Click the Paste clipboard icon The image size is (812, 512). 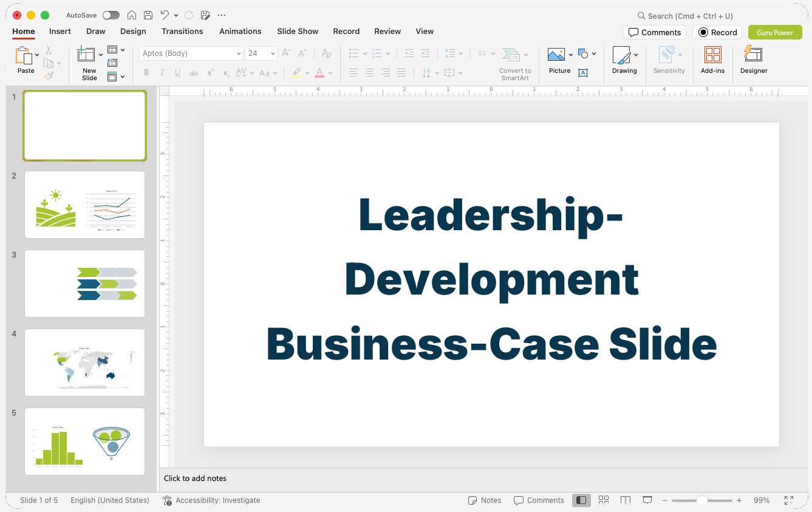pos(24,55)
